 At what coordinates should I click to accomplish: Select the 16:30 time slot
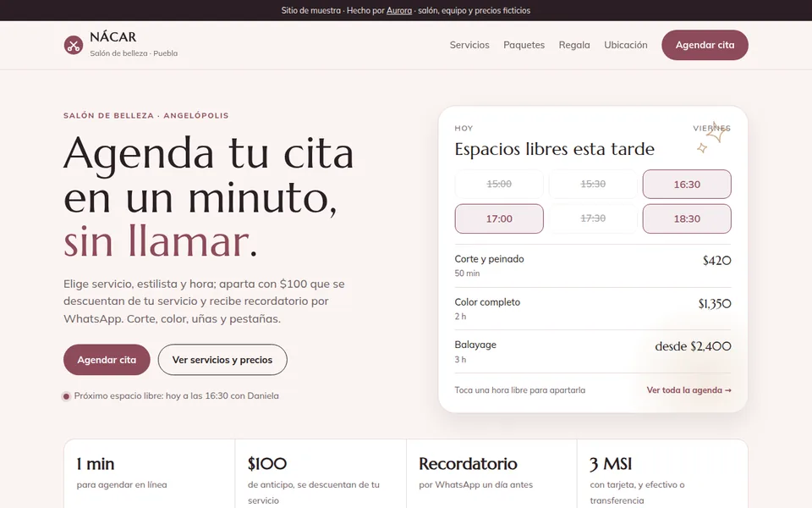[x=687, y=184]
